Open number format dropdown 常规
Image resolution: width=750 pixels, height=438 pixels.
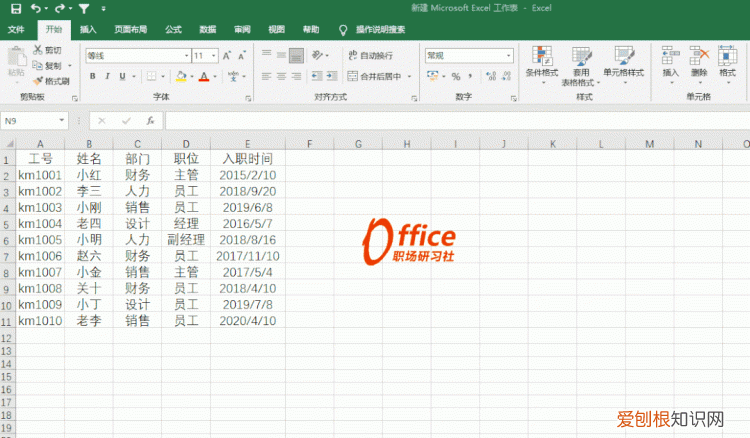[508, 56]
